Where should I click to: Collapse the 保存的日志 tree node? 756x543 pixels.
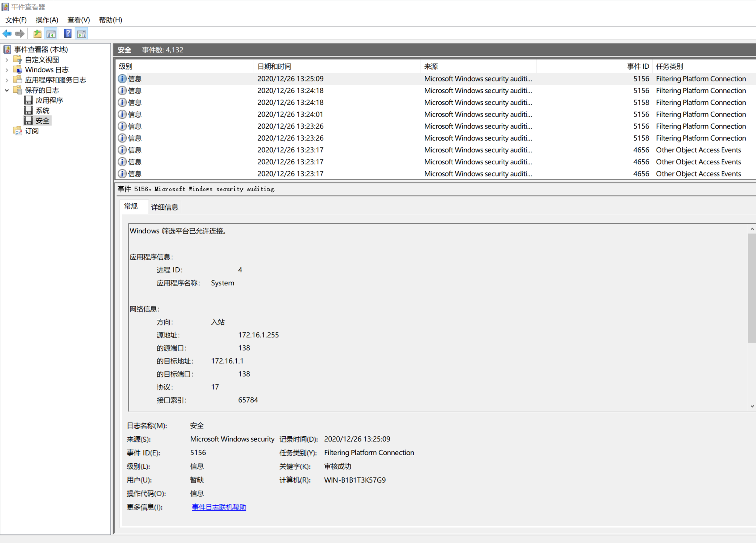click(x=7, y=90)
